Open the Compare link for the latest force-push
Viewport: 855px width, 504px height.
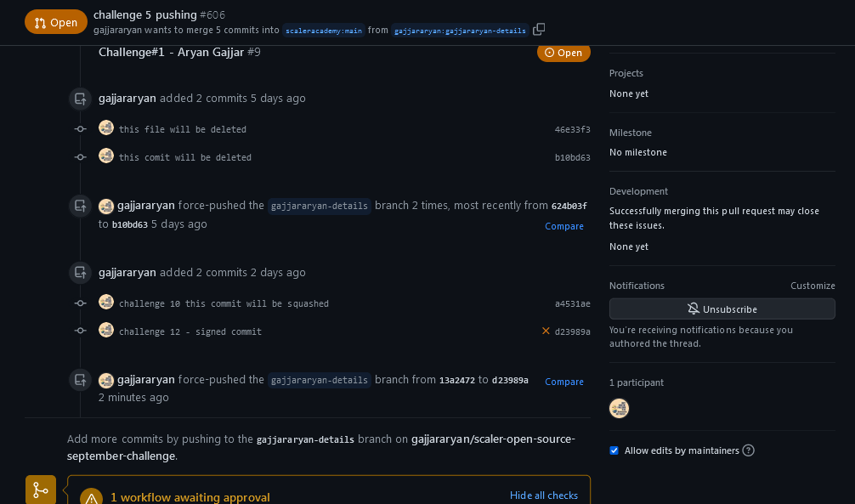(563, 382)
